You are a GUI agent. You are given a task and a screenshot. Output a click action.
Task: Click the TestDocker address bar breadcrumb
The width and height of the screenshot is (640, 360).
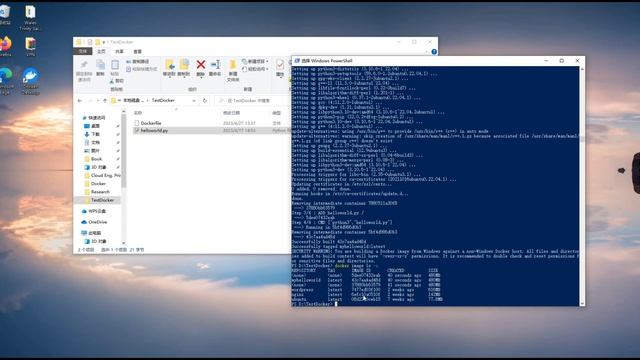(163, 100)
